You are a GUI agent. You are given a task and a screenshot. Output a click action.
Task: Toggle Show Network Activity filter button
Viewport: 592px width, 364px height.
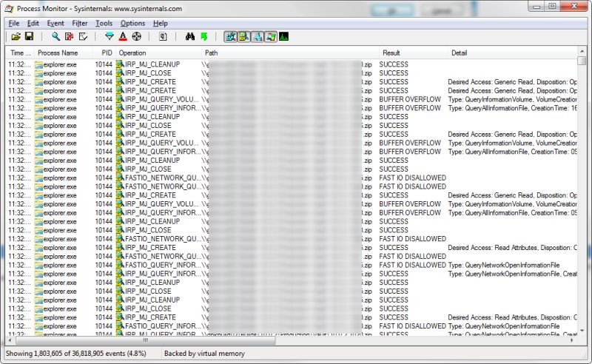click(x=258, y=37)
